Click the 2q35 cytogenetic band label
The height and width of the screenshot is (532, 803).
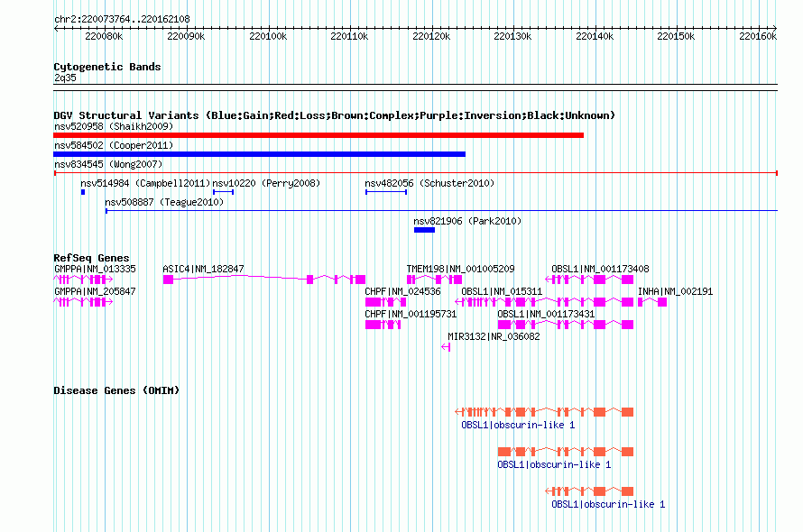[65, 78]
